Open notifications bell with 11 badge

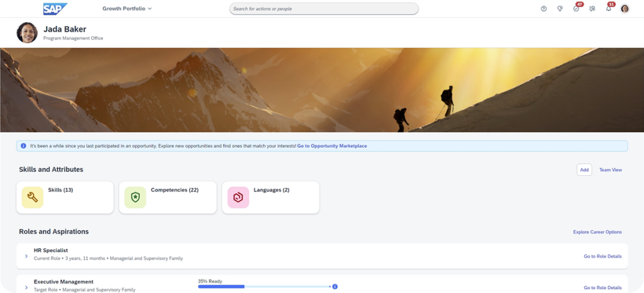pos(609,9)
